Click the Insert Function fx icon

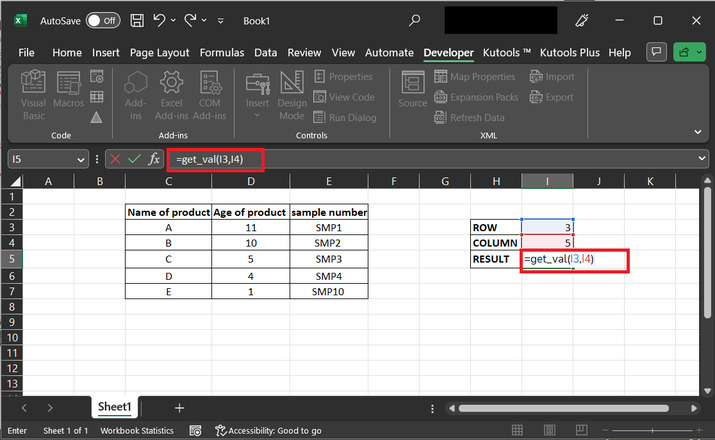(x=154, y=159)
